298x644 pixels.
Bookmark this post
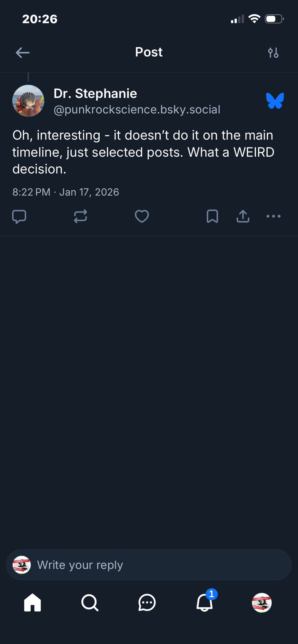(x=212, y=216)
